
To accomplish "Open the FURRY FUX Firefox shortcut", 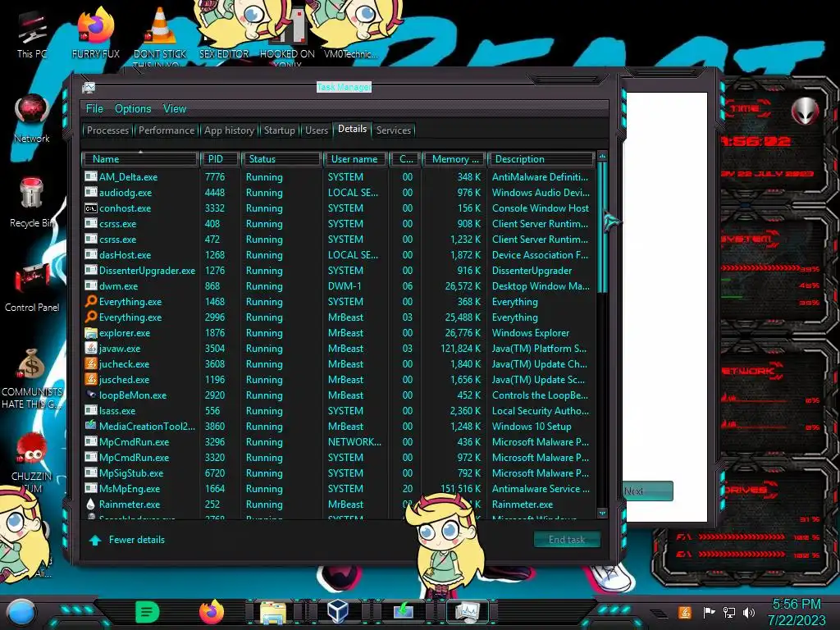I will coord(95,33).
